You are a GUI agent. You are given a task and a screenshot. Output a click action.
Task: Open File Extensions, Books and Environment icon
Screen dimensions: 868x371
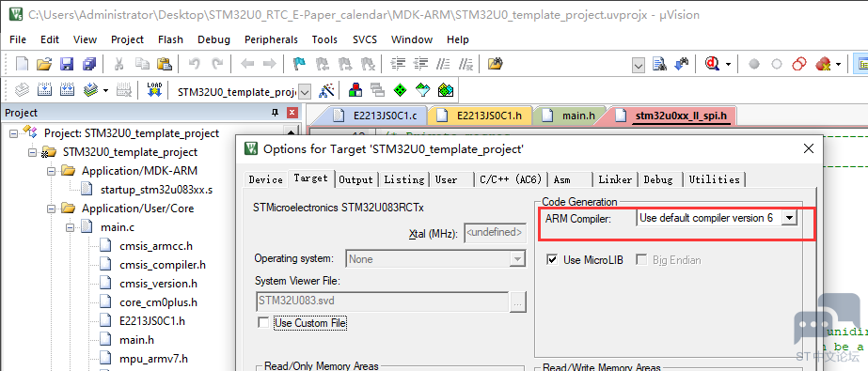[x=355, y=89]
